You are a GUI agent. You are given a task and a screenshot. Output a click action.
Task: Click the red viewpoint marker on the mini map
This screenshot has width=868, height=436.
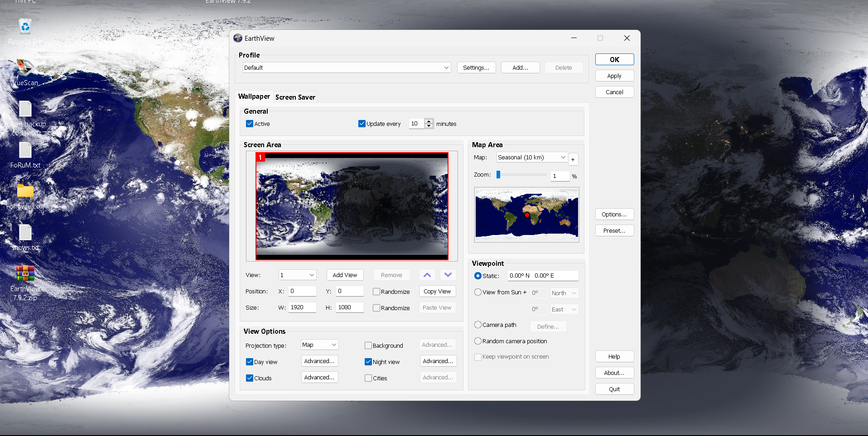(x=527, y=215)
